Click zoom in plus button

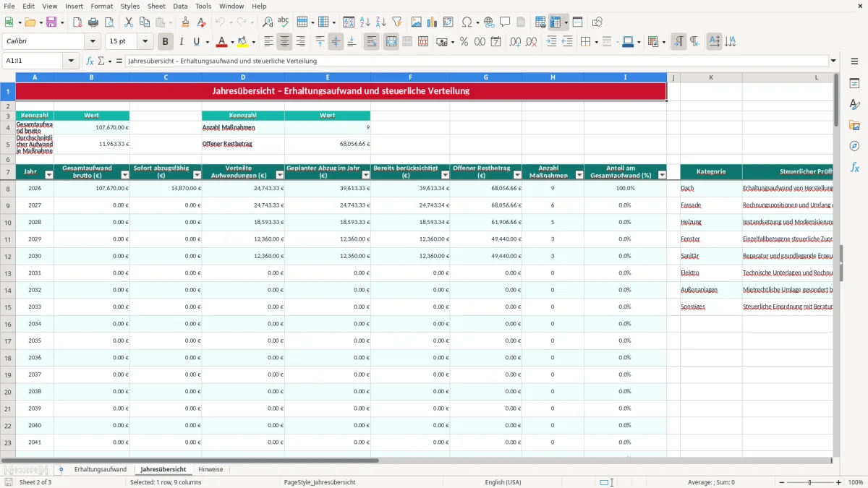click(x=838, y=482)
